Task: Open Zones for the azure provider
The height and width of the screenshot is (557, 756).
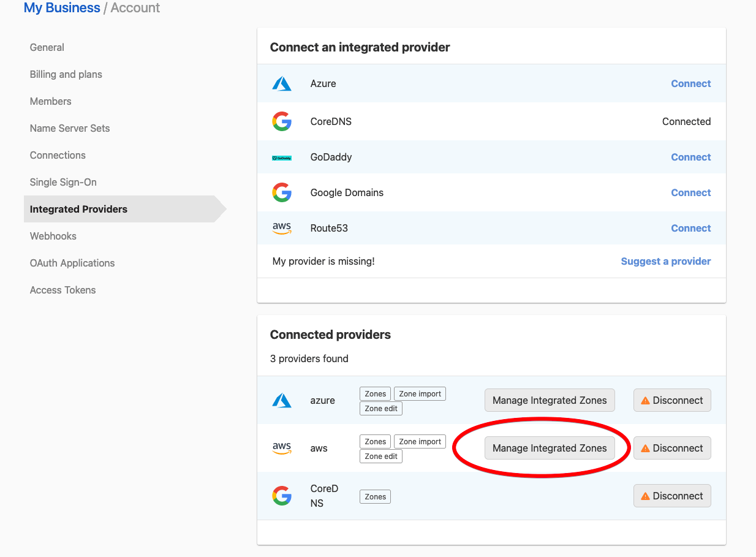Action: coord(374,393)
